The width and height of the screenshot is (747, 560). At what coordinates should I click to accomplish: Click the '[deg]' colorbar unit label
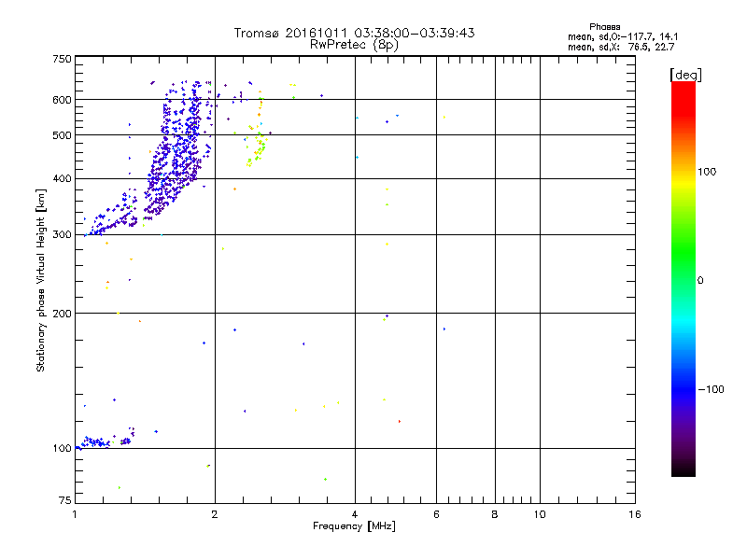[x=685, y=76]
